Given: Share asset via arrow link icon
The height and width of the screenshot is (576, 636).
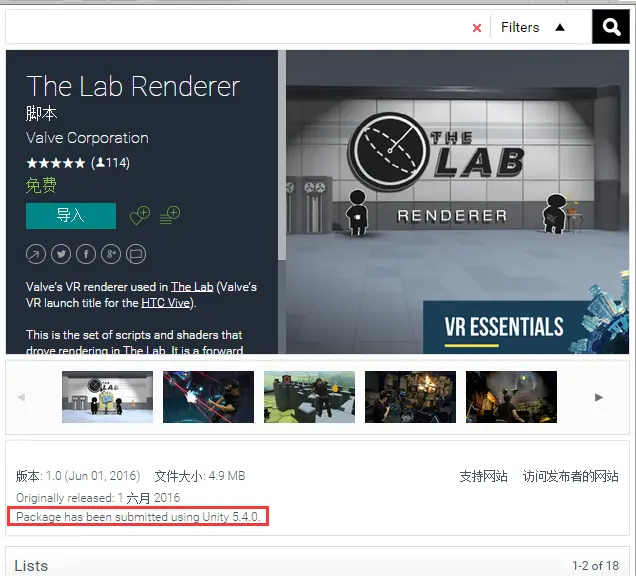Looking at the screenshot, I should click(36, 254).
